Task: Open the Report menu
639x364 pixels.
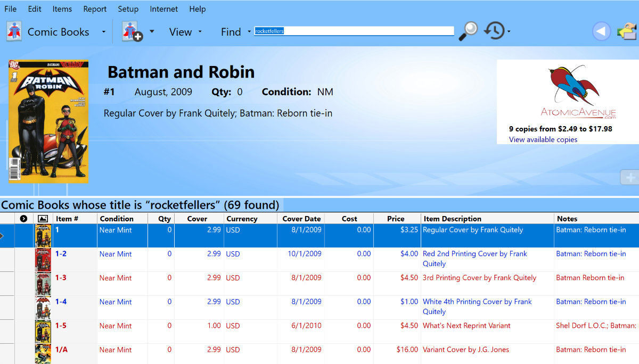Action: point(95,9)
